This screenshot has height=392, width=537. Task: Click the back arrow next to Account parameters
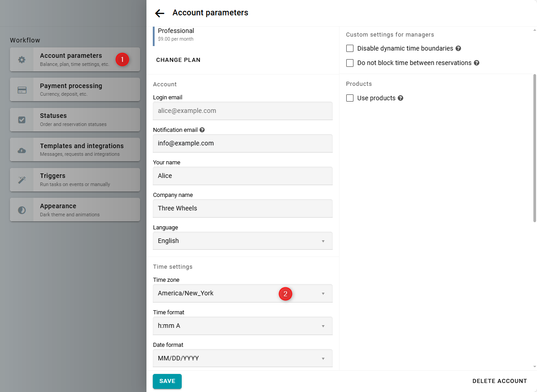coord(160,13)
